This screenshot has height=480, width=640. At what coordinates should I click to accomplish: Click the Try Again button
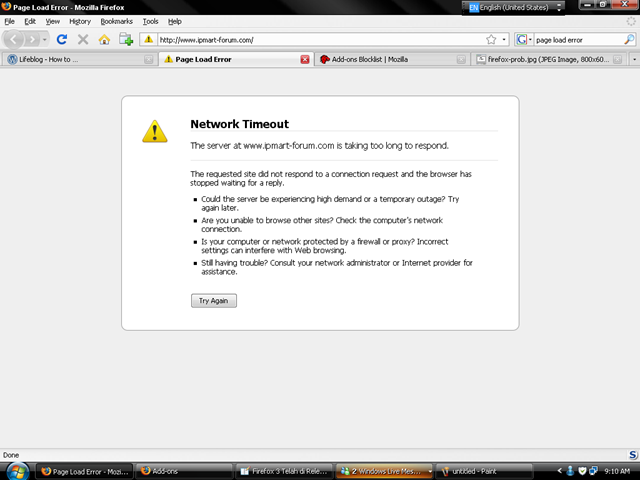point(214,300)
